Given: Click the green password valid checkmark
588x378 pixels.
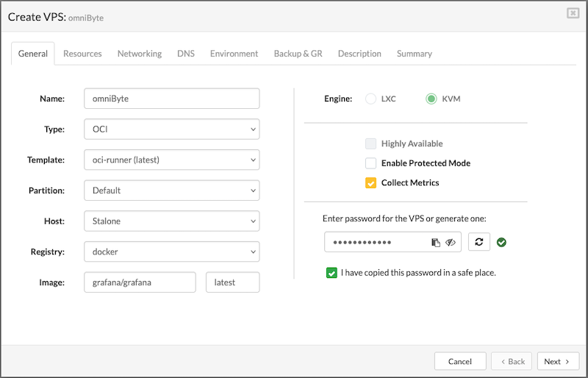Looking at the screenshot, I should [501, 242].
